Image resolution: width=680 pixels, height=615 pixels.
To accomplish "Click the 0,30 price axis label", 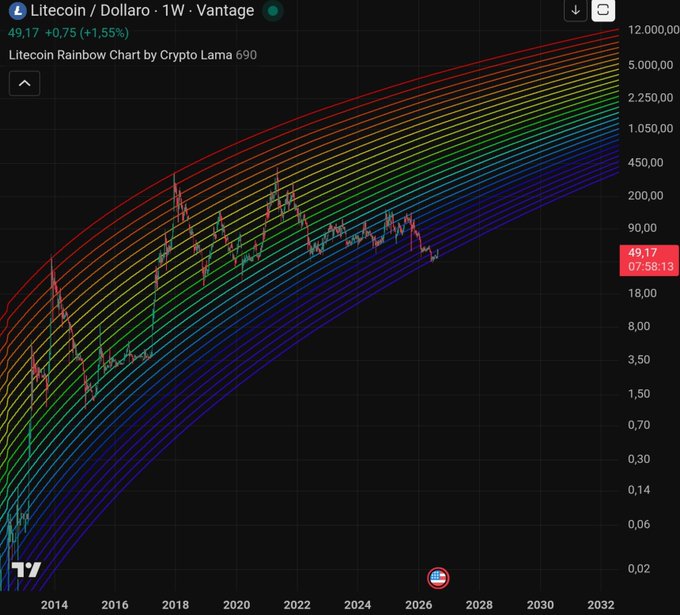I will tap(639, 459).
